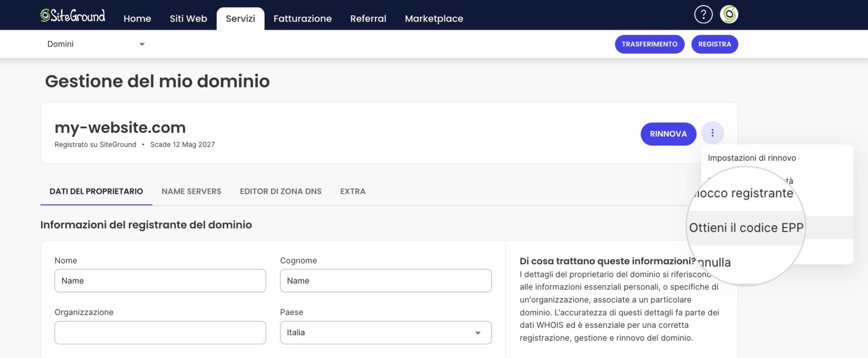The height and width of the screenshot is (358, 868).
Task: Select Impostazioni di rinnovo menu item
Action: pos(751,158)
